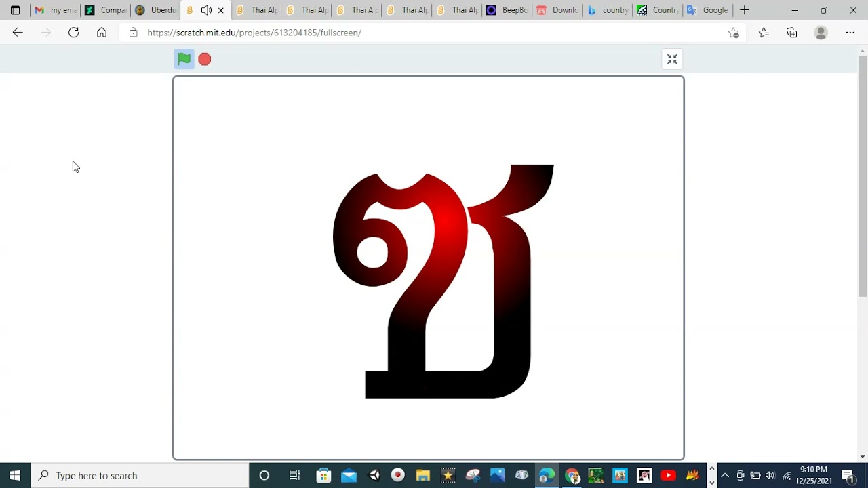Viewport: 868px width, 488px height.
Task: Switch to the BeepBox tab
Action: [507, 10]
